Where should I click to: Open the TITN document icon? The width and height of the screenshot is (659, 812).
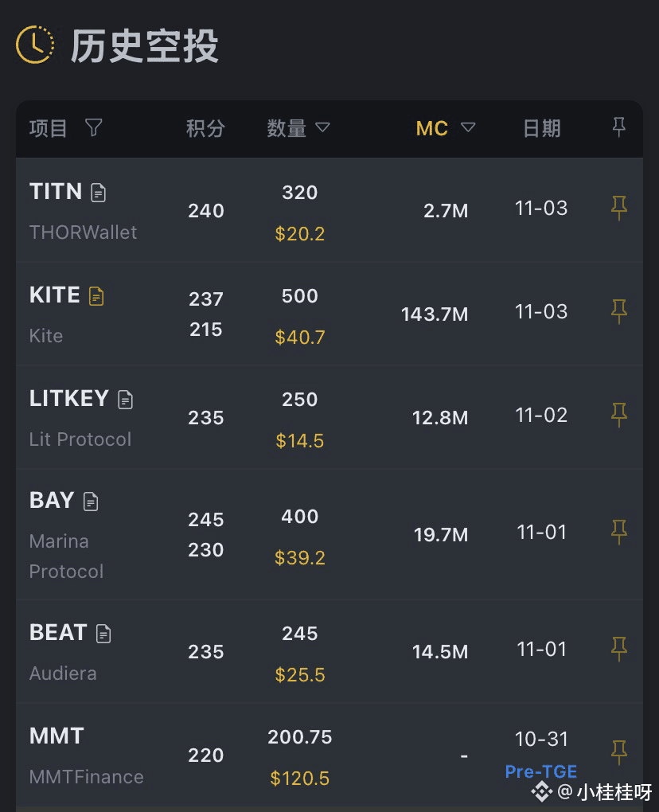click(99, 192)
